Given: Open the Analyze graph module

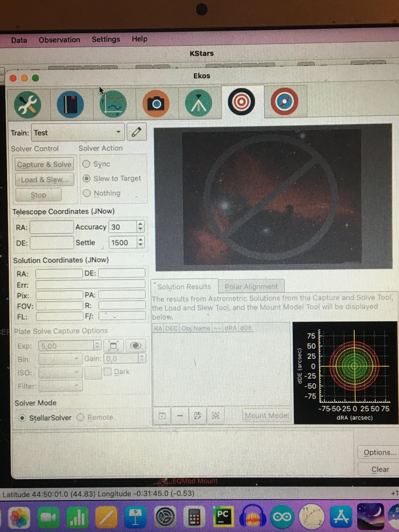Looking at the screenshot, I should (x=113, y=104).
